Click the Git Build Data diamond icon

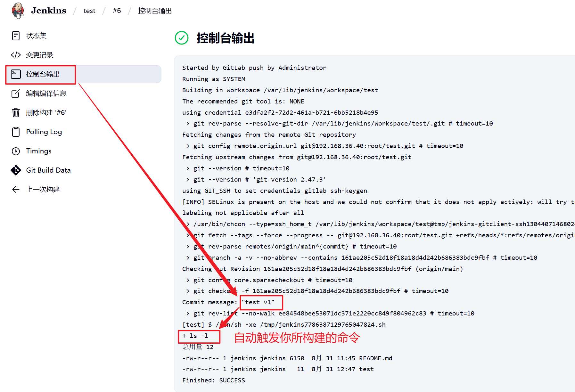(16, 170)
